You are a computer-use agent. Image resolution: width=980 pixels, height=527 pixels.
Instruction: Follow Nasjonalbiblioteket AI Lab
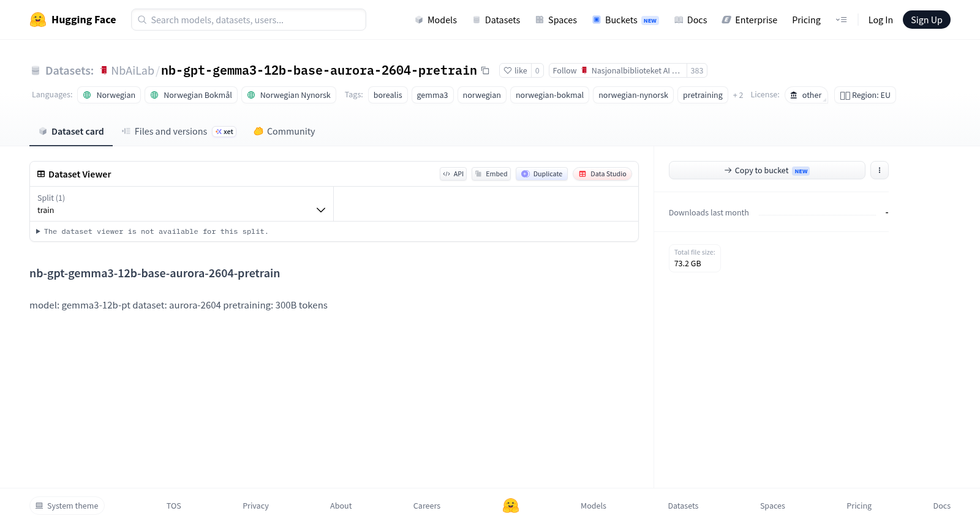coord(618,70)
